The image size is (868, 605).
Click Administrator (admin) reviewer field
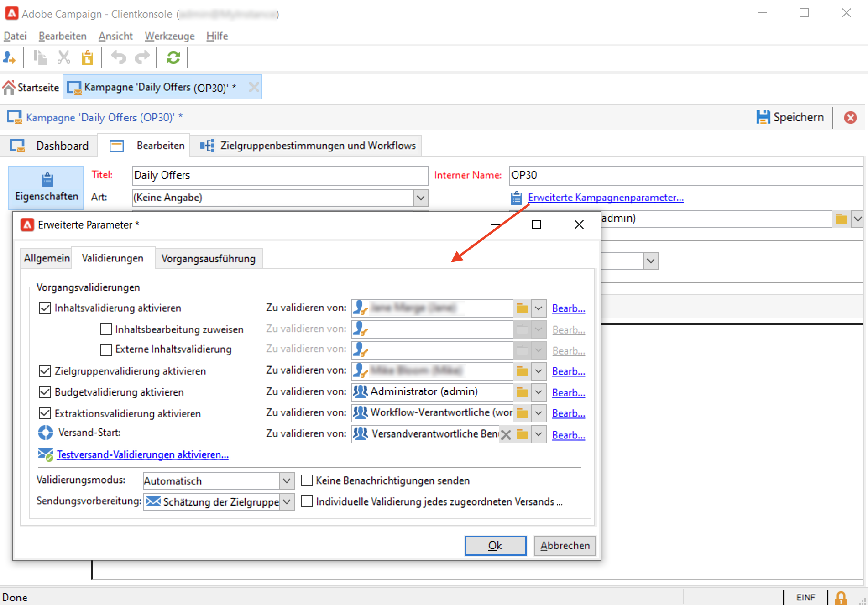point(432,392)
